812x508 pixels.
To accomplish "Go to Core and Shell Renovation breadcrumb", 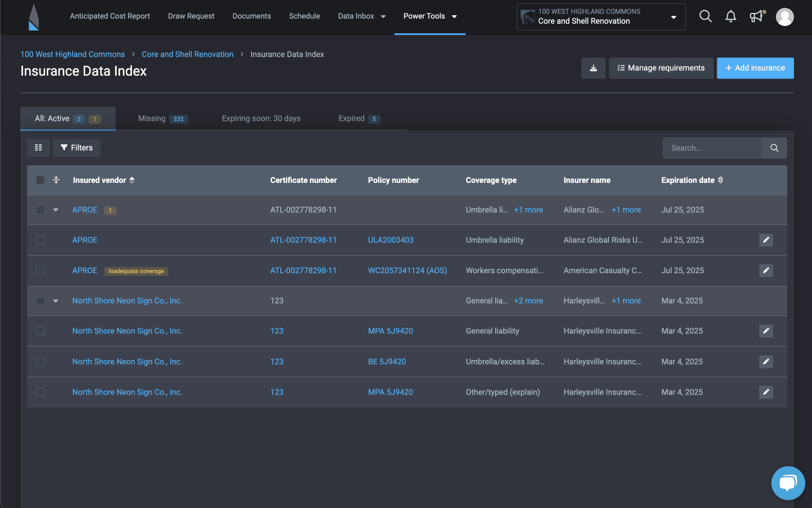I will [x=188, y=54].
